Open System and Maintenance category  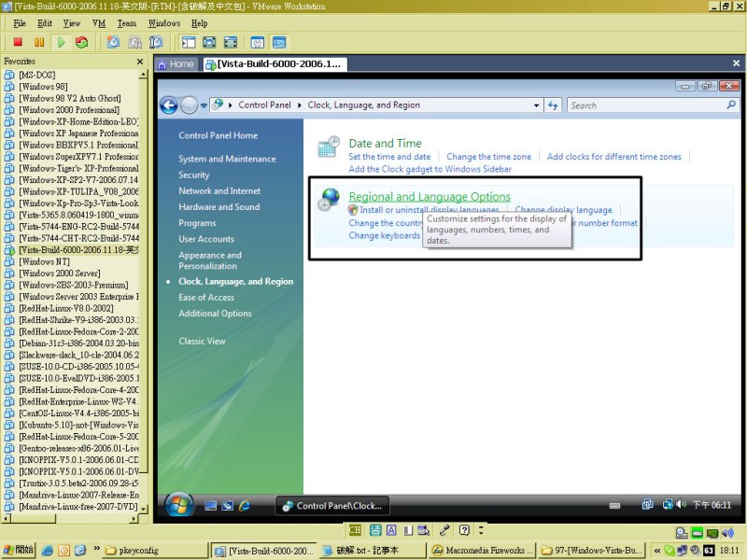point(227,159)
